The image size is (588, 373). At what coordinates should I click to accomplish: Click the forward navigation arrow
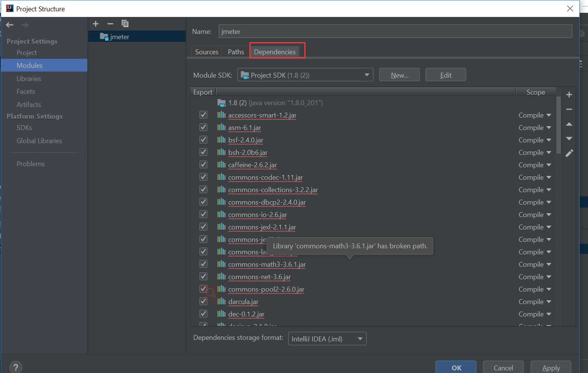[x=25, y=25]
